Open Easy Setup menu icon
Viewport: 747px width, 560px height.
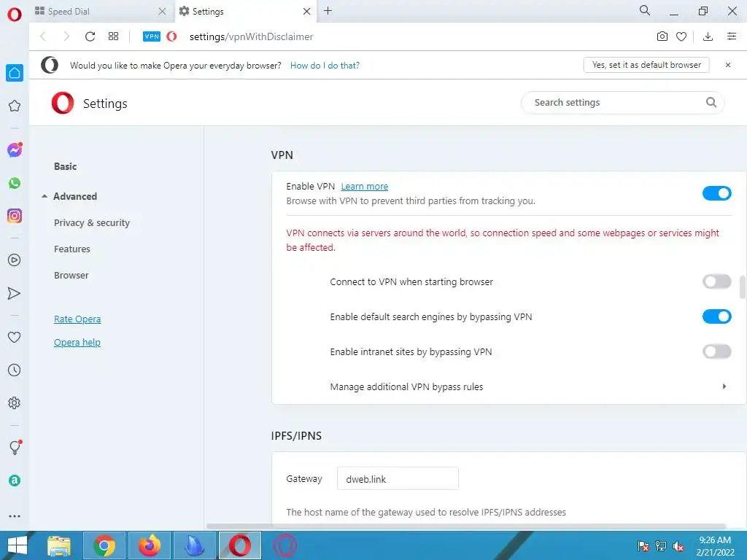[x=732, y=36]
